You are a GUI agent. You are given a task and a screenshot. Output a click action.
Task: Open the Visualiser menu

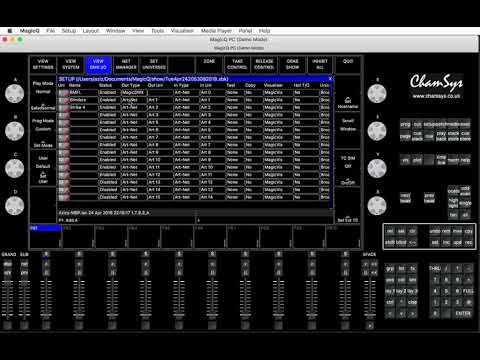coord(182,31)
